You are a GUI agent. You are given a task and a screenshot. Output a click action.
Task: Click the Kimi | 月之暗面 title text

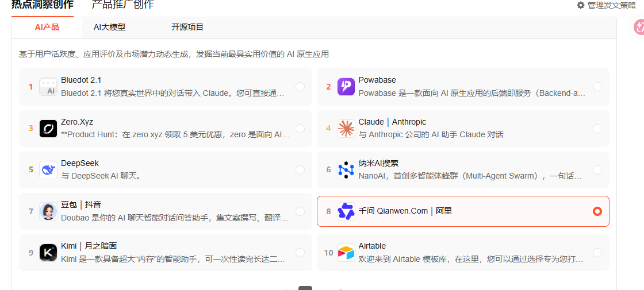(89, 246)
